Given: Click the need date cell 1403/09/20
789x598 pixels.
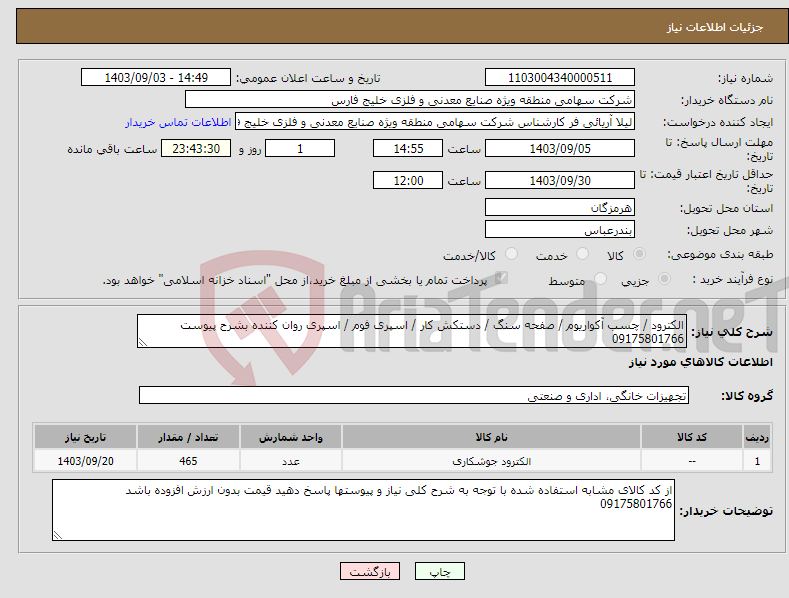Looking at the screenshot, I should point(86,461).
